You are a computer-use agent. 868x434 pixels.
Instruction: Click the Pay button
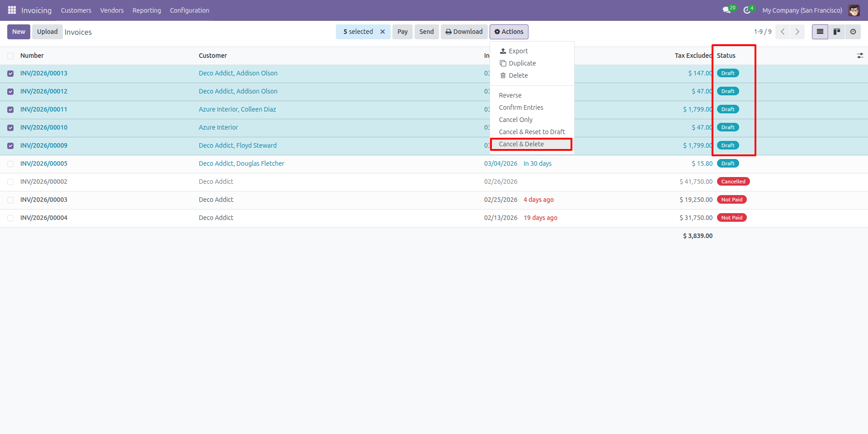[x=402, y=32]
